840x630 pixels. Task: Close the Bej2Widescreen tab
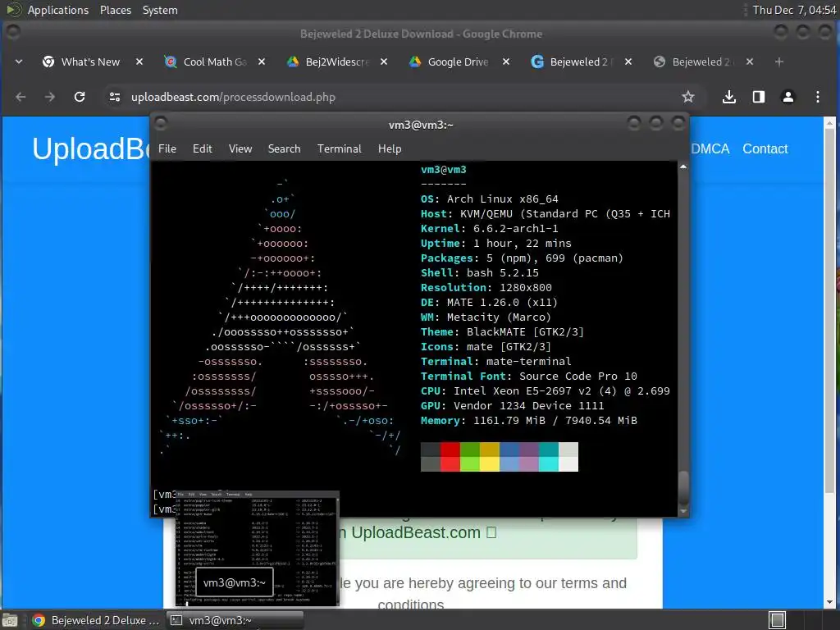click(x=384, y=62)
